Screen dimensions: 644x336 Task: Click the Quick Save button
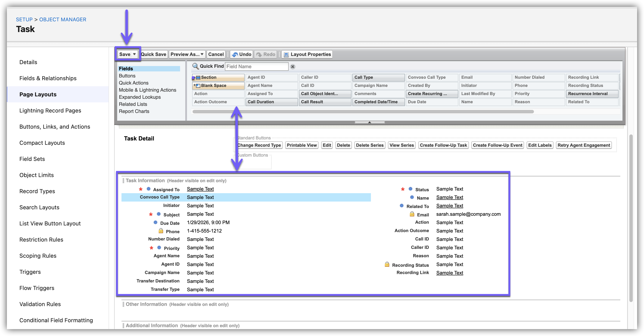(x=154, y=54)
